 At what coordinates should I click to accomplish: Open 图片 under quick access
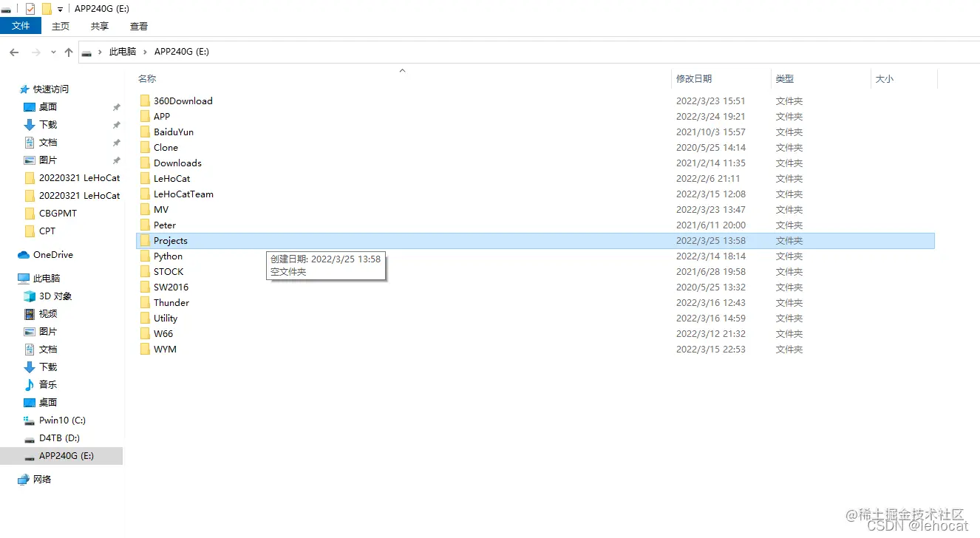click(48, 160)
